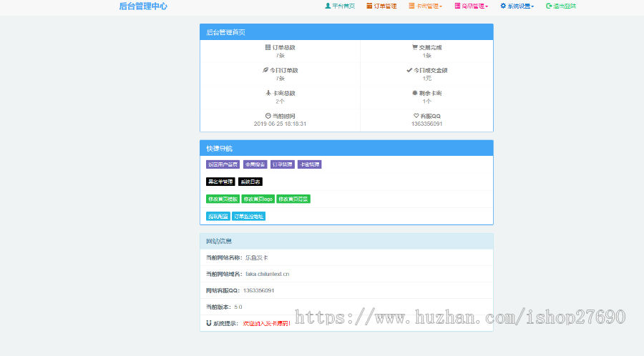Click the 网站信息 panel header
Viewport: 644px width, 356px height.
click(x=346, y=241)
